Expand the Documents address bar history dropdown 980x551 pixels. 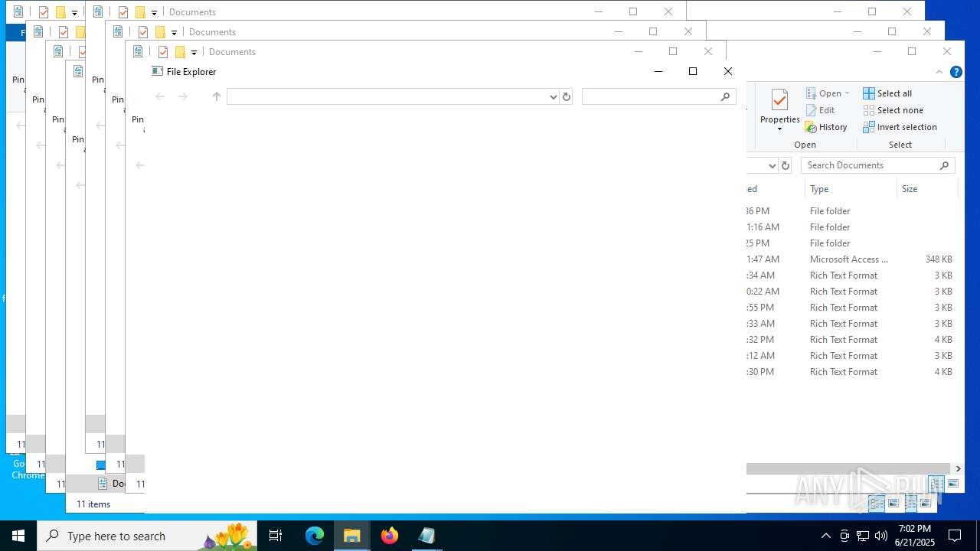point(772,165)
